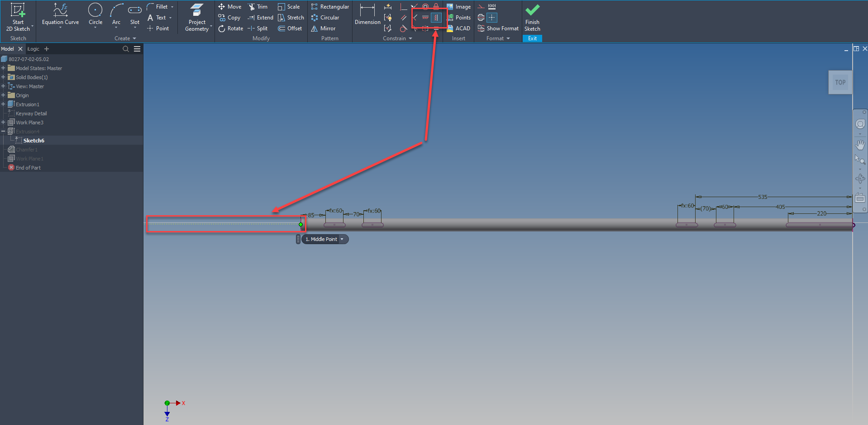This screenshot has height=425, width=868.
Task: Activate the Pan tool on navigation bar
Action: click(861, 145)
